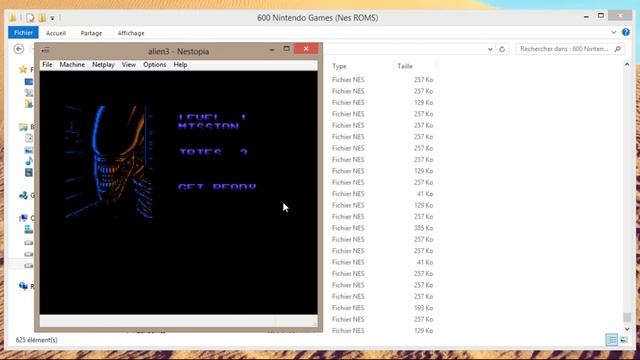Click the scroll up arrow in Explorer
This screenshot has height=360, width=640.
[627, 64]
